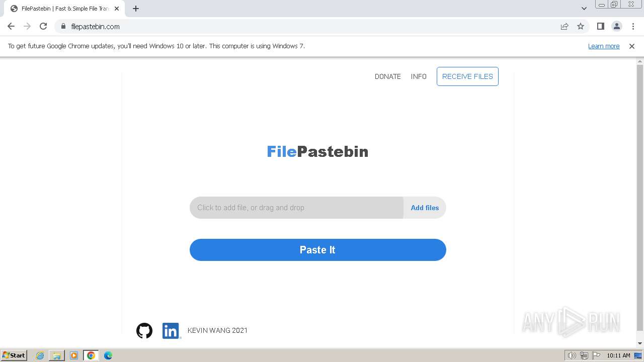
Task: Click the 10:11 AM system clock
Action: [x=618, y=355]
